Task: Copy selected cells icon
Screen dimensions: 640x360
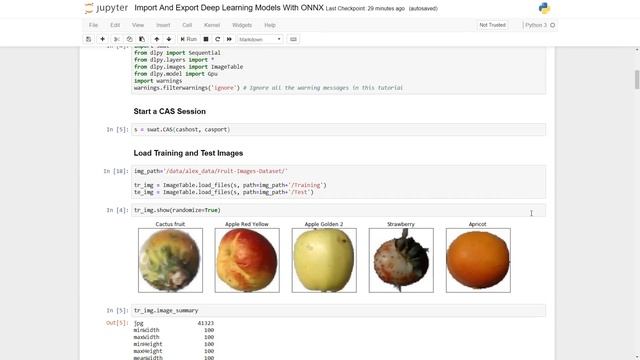Action: point(129,39)
